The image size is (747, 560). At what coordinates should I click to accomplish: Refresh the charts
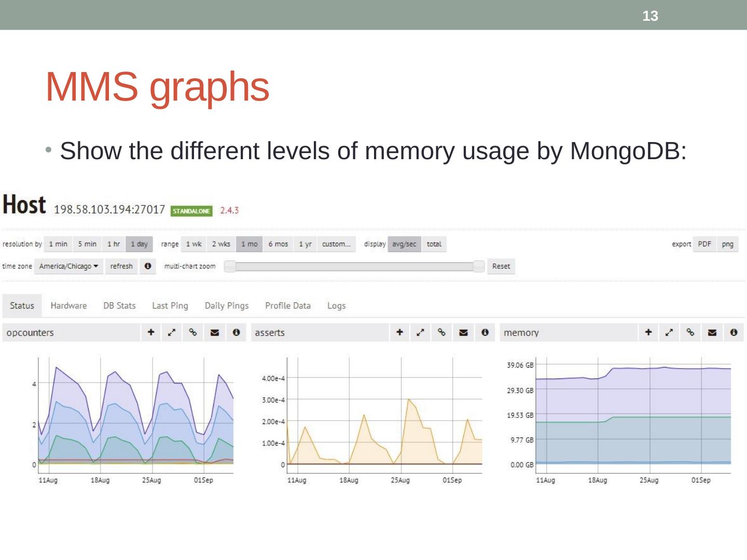[x=121, y=266]
